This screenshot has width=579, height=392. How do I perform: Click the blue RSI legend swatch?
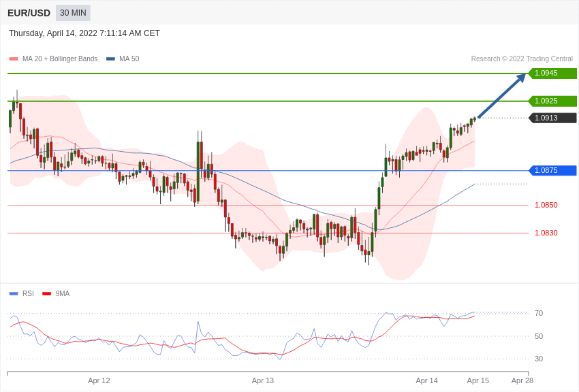click(14, 294)
